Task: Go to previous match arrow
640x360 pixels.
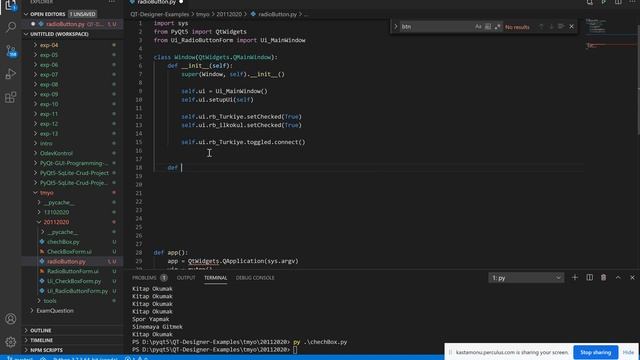Action: (541, 27)
